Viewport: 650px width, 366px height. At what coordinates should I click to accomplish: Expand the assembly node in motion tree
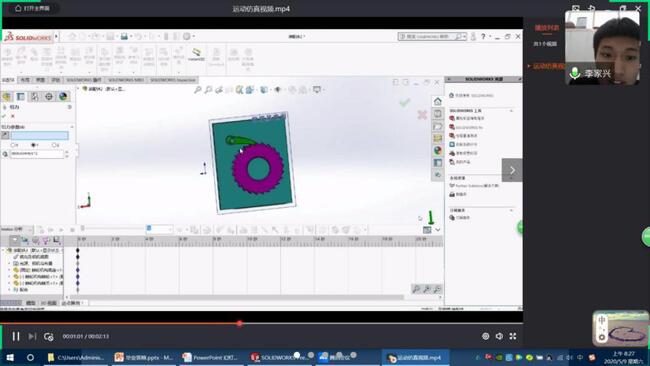[x=3, y=250]
